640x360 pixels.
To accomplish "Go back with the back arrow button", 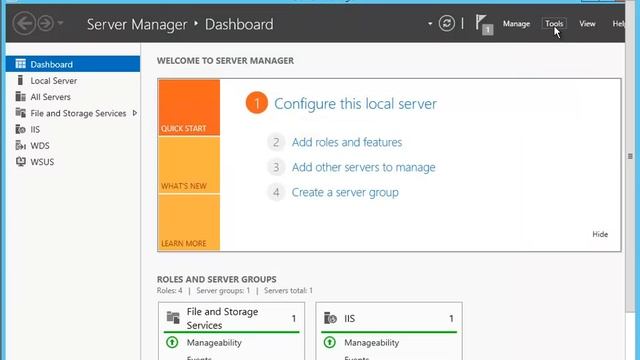I will point(24,23).
